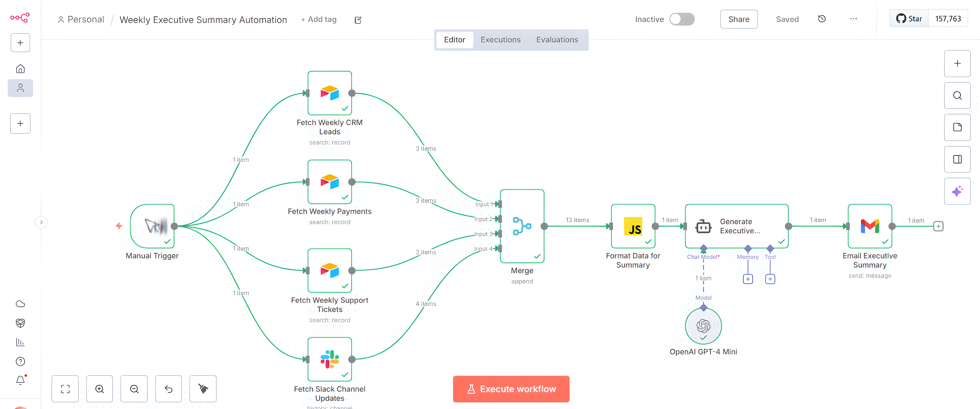Open the Help question mark icon
This screenshot has height=409, width=980.
click(20, 362)
